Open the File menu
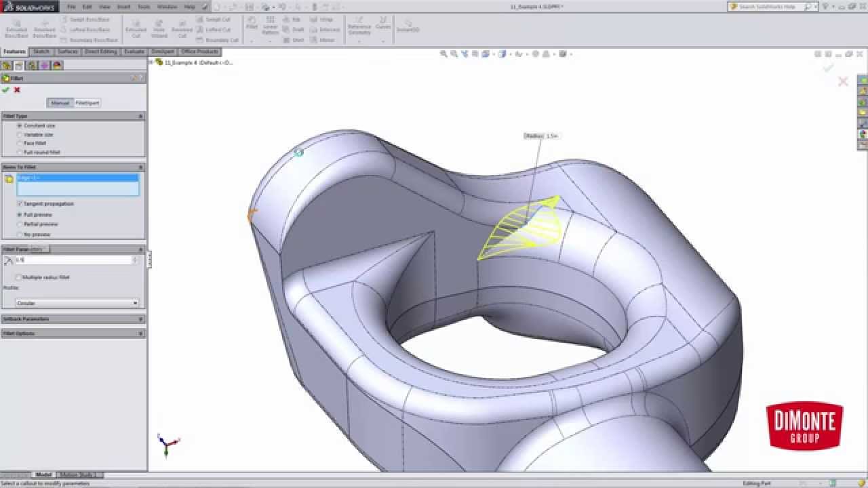 coord(71,6)
